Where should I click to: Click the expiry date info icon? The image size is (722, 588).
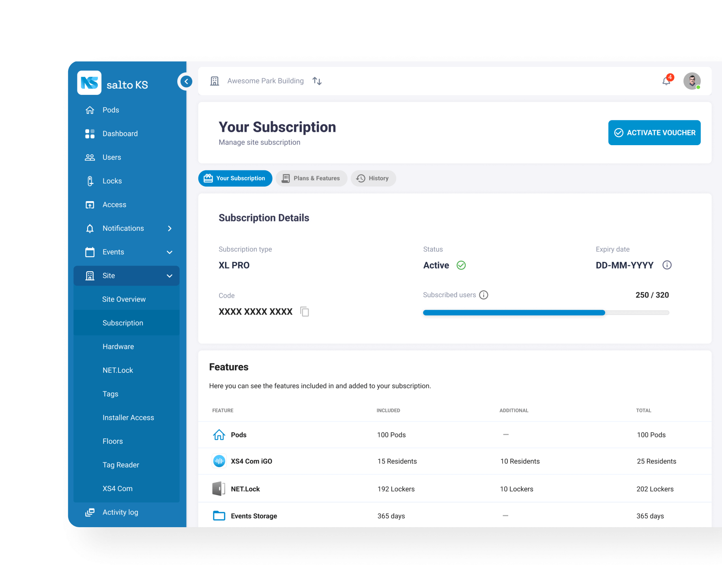667,265
